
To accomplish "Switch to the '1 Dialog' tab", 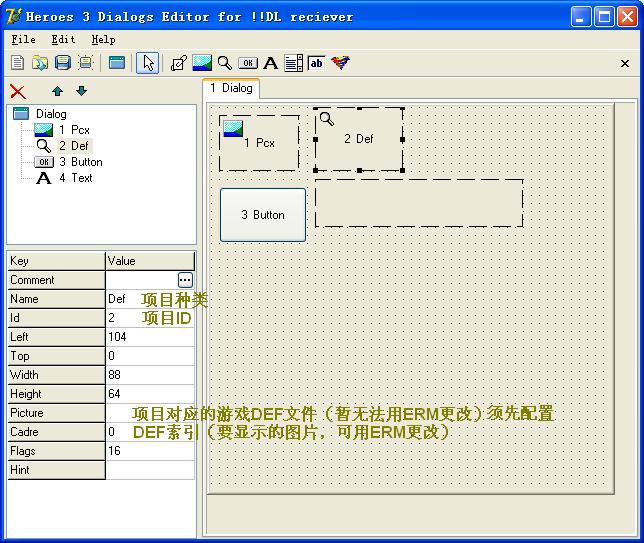I will coord(231,88).
